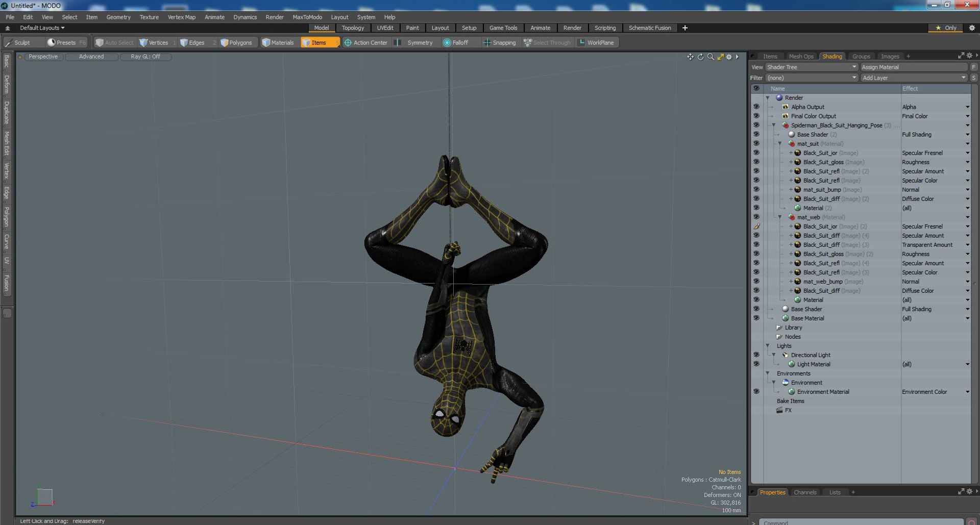Toggle visibility of Final Color Output

(x=756, y=116)
